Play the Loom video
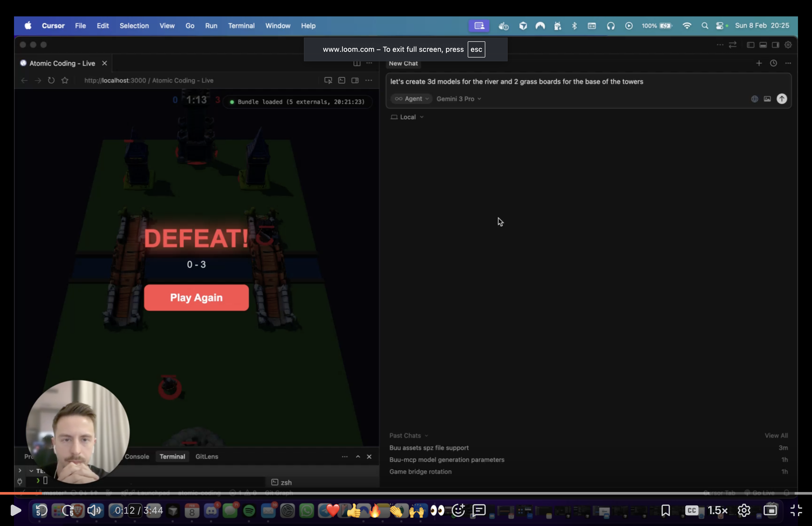 (15, 510)
